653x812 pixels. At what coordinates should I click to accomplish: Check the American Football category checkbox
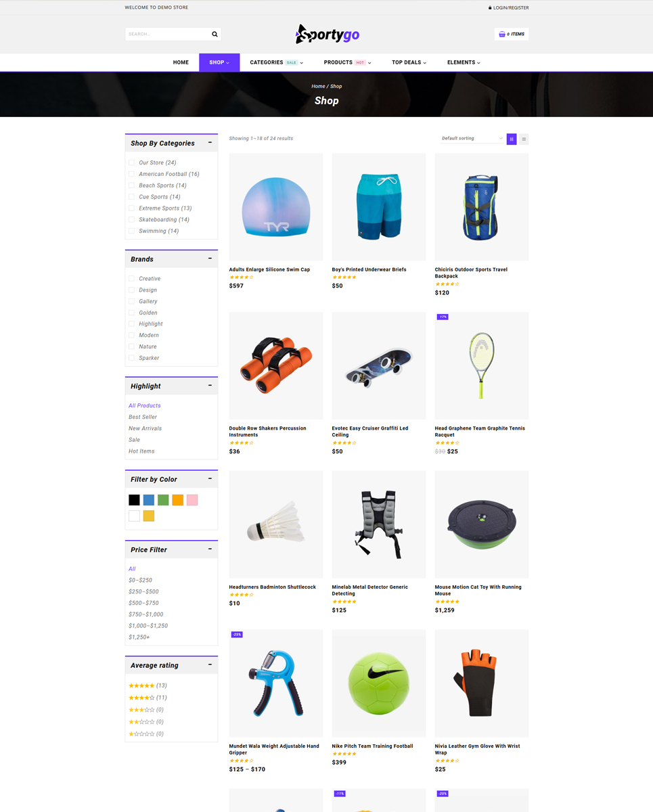point(132,174)
